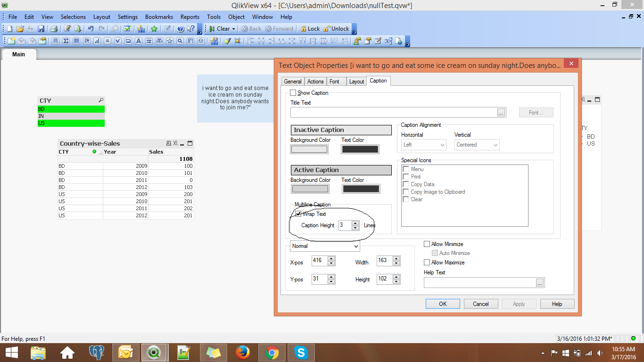Create a Table Box grid icon
The image size is (644, 362).
pyautogui.click(x=76, y=41)
